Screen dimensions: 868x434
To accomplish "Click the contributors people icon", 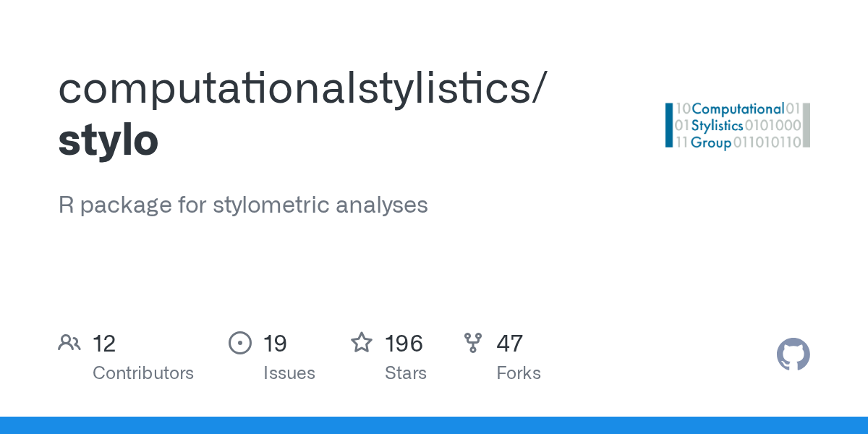I will click(x=69, y=343).
